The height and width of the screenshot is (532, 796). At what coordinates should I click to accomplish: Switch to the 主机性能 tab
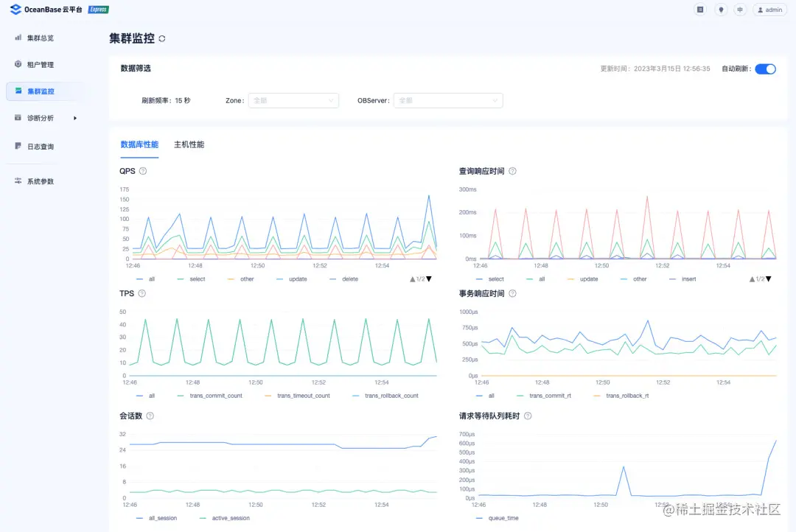click(189, 144)
